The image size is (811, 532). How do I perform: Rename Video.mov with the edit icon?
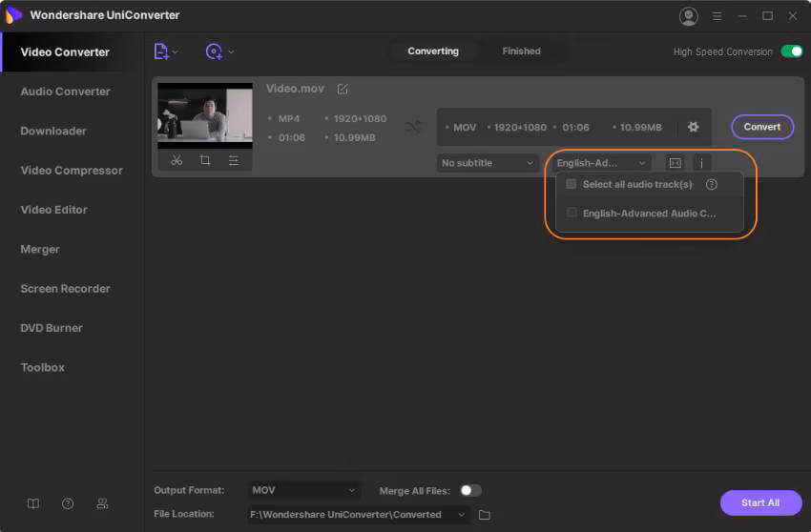[x=343, y=89]
